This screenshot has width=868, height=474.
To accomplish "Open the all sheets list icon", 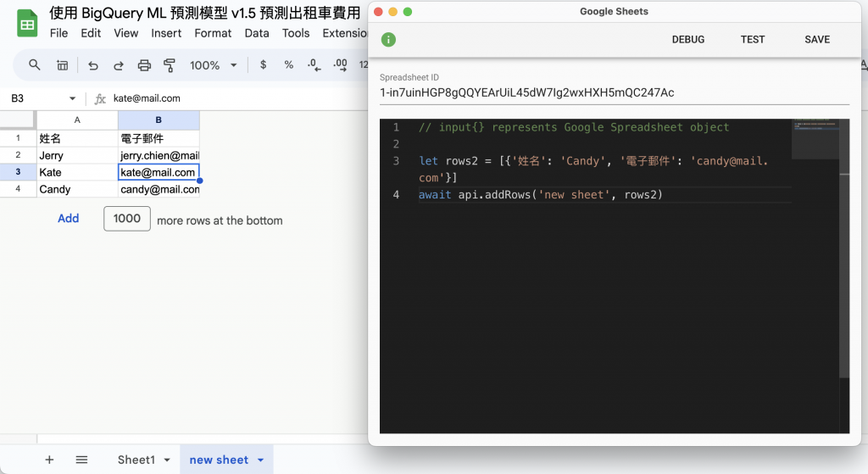I will pyautogui.click(x=81, y=460).
